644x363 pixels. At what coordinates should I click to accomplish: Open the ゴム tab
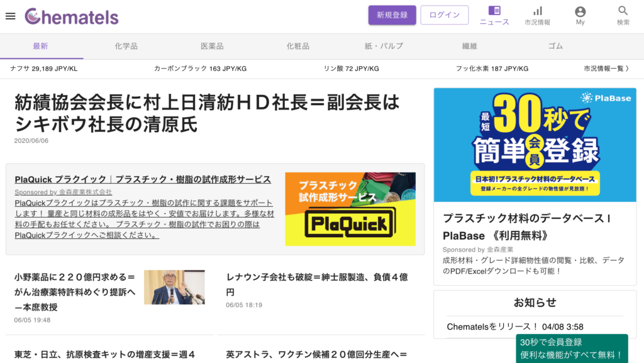coord(555,47)
